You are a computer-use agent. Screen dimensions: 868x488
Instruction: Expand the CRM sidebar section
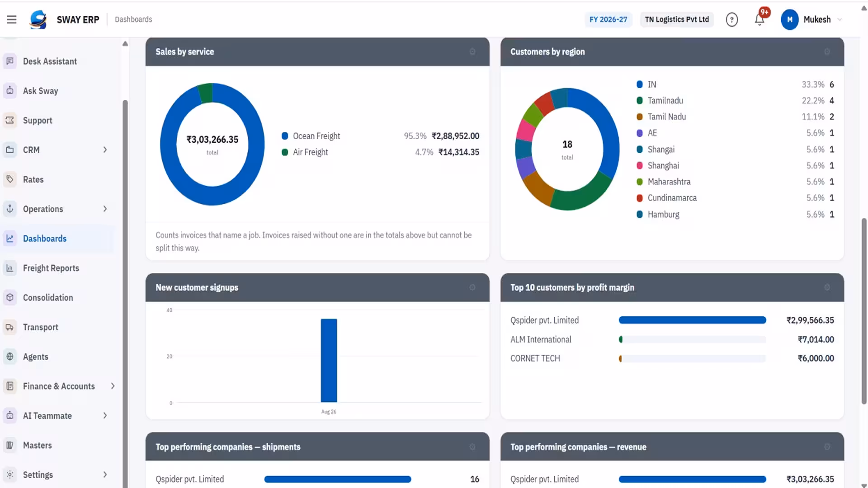(105, 150)
